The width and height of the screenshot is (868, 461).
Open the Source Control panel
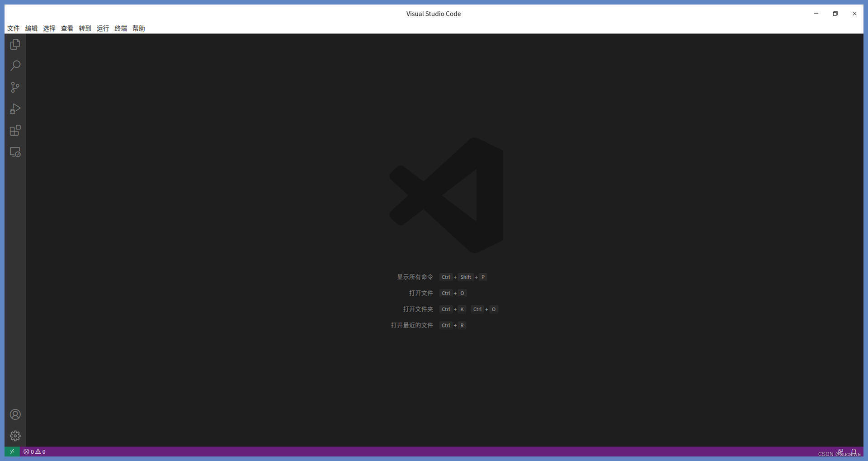pos(15,87)
